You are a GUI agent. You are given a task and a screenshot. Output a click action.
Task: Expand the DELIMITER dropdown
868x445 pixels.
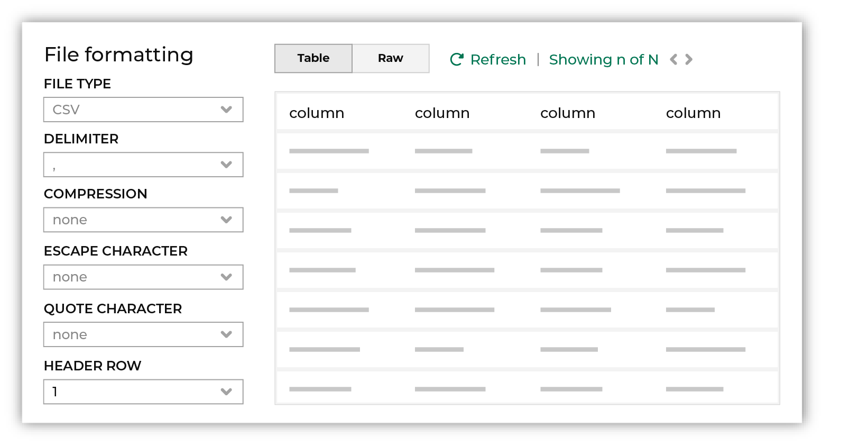coord(143,165)
